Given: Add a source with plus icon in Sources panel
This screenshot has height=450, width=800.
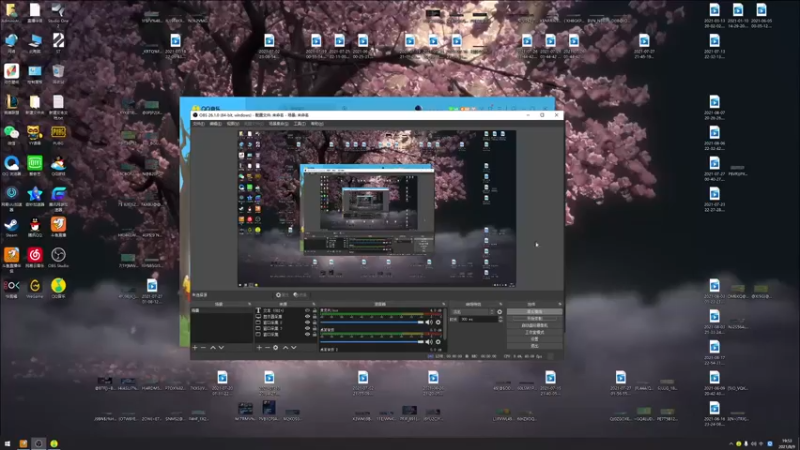Looking at the screenshot, I should coord(259,347).
